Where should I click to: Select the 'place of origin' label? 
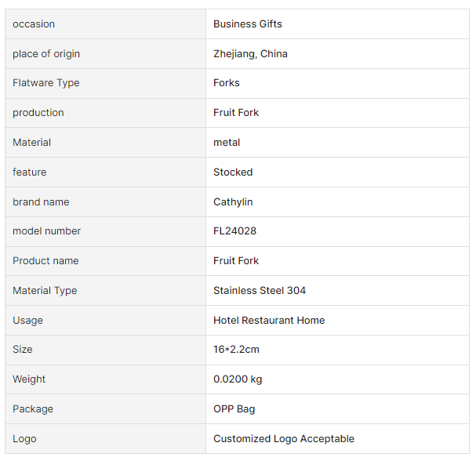(x=46, y=54)
